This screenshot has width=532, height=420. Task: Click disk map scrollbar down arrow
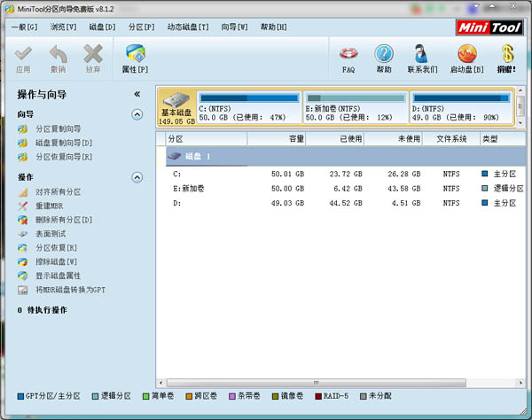pyautogui.click(x=520, y=122)
